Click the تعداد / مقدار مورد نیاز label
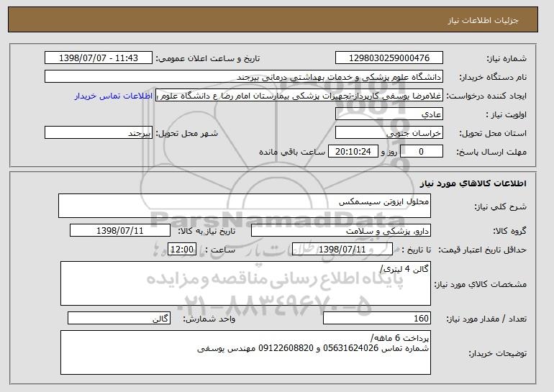 (x=486, y=319)
